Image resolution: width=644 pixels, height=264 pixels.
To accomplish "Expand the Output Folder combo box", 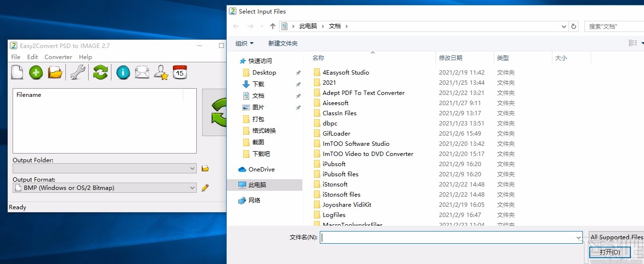I will (x=192, y=169).
